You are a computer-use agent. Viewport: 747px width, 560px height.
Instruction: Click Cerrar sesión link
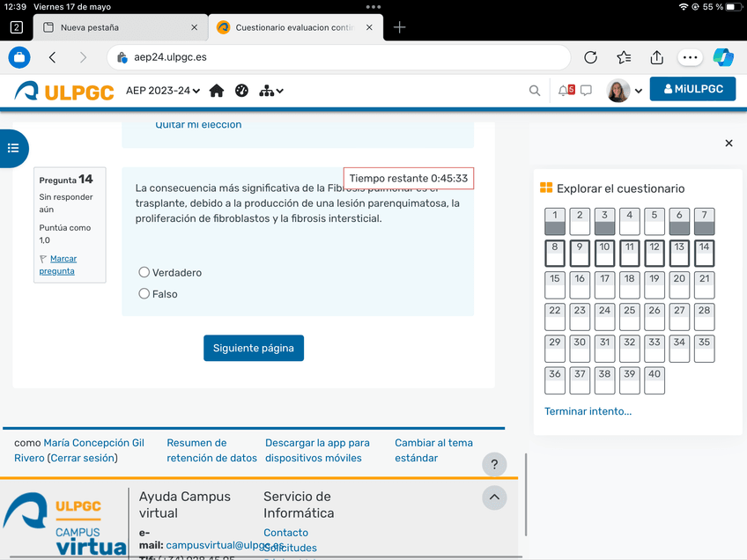click(83, 458)
